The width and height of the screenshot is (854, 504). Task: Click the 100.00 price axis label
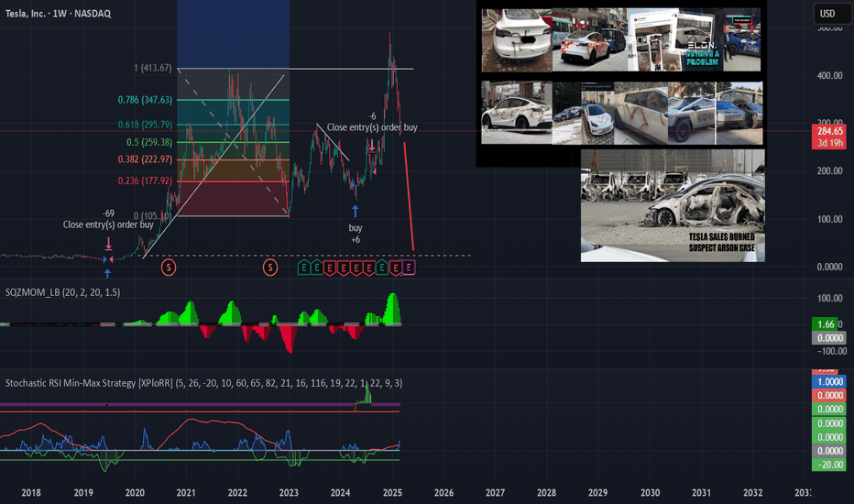click(x=829, y=219)
